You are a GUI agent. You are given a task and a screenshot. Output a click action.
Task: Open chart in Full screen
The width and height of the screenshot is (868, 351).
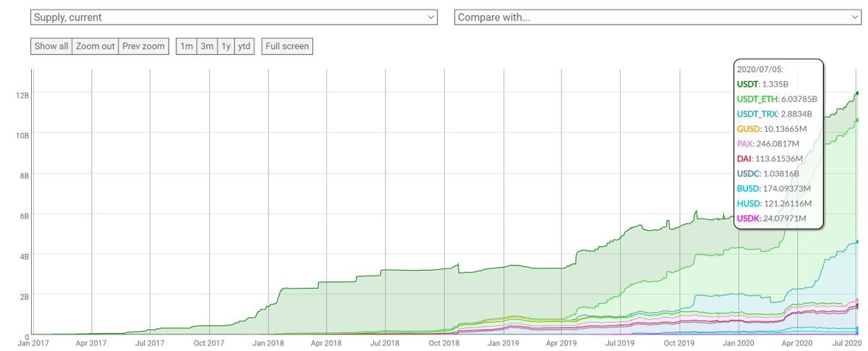coord(287,46)
